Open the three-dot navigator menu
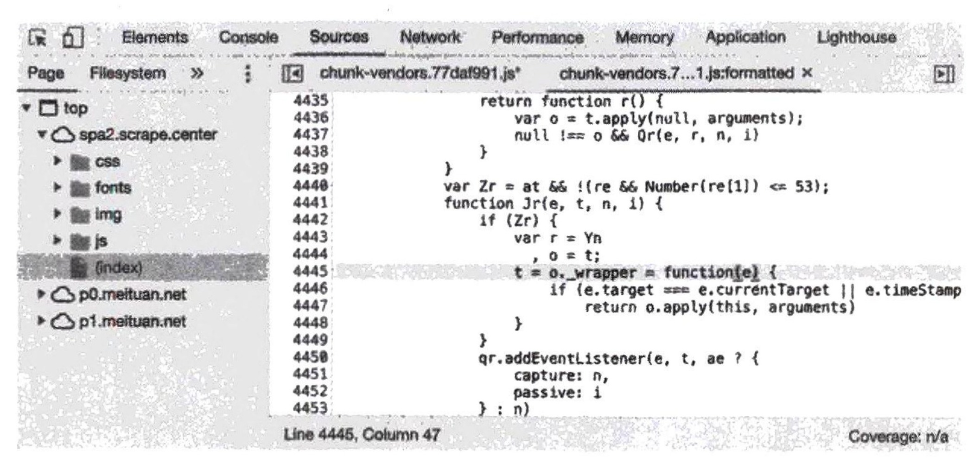Screen dimensions: 980x470 point(248,74)
